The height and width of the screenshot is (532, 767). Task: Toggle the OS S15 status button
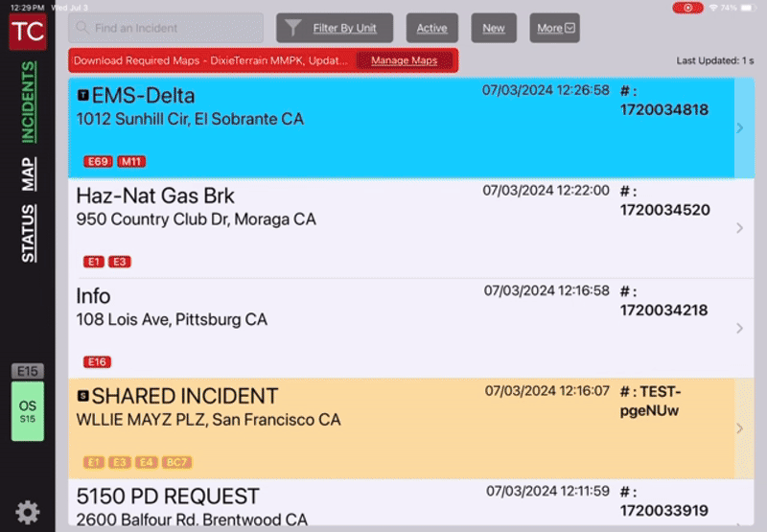pyautogui.click(x=27, y=411)
